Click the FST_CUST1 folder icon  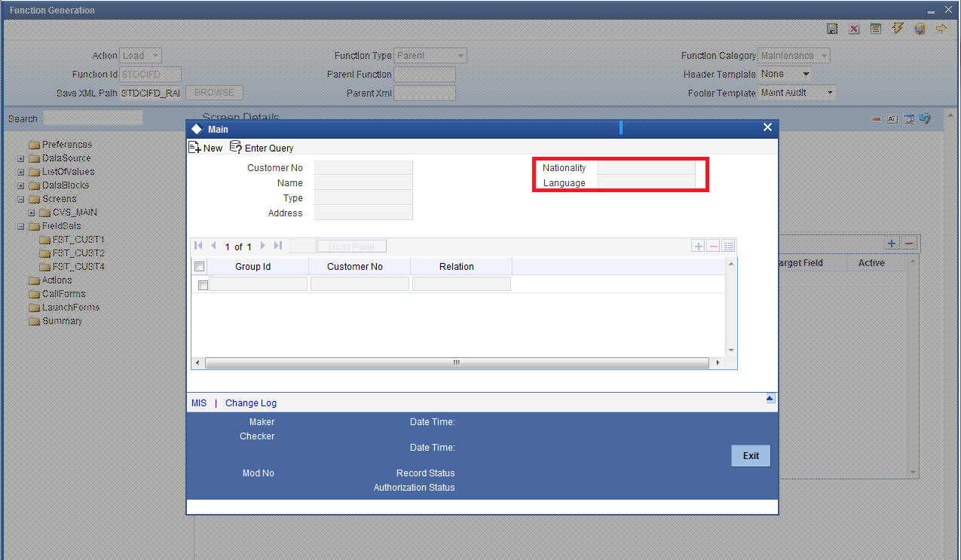[x=44, y=240]
